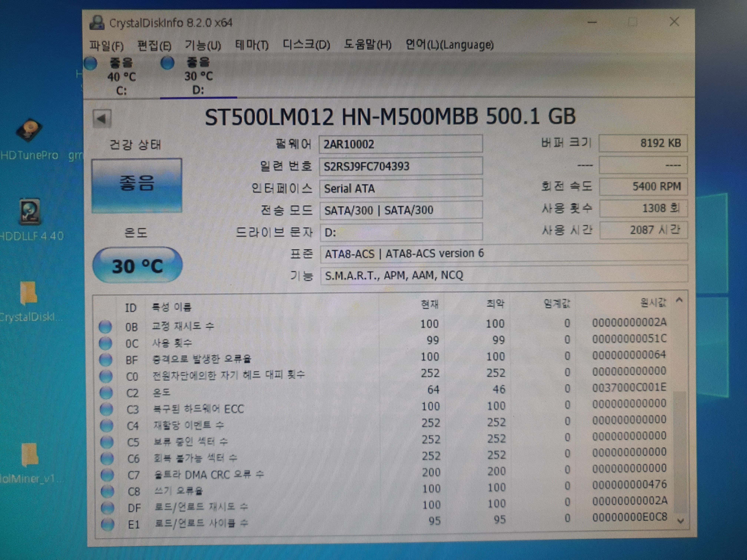This screenshot has width=747, height=560.
Task: Click the status dot for attribute C4
Action: click(x=107, y=426)
